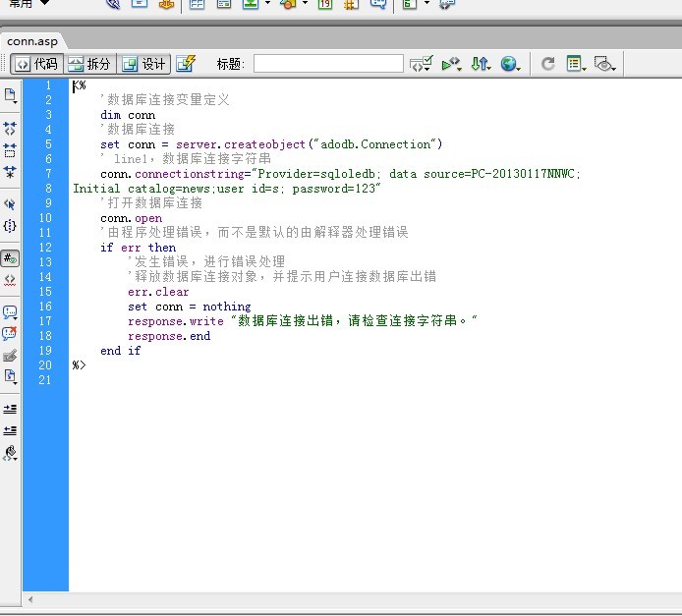
Task: Click the indent code icon
Action: (x=10, y=409)
